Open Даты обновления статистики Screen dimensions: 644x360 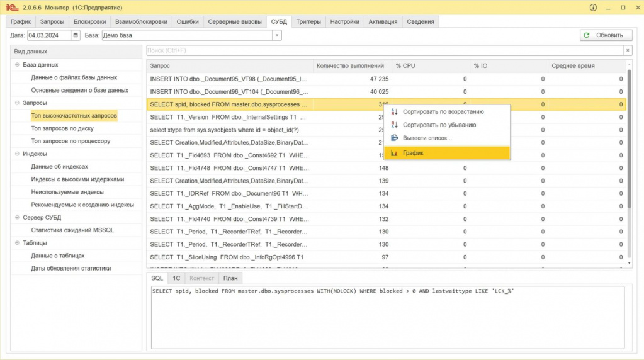pyautogui.click(x=71, y=268)
